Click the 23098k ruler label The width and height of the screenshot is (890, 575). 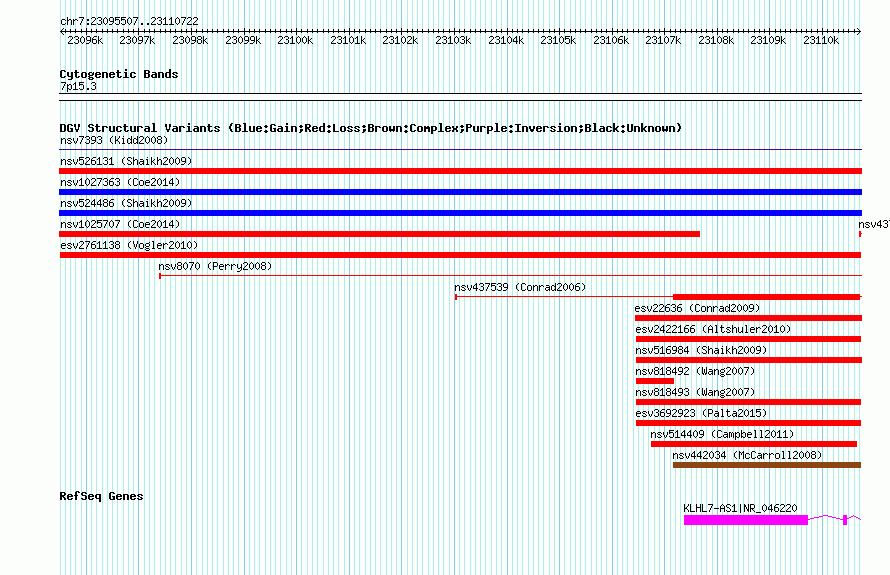click(x=190, y=40)
